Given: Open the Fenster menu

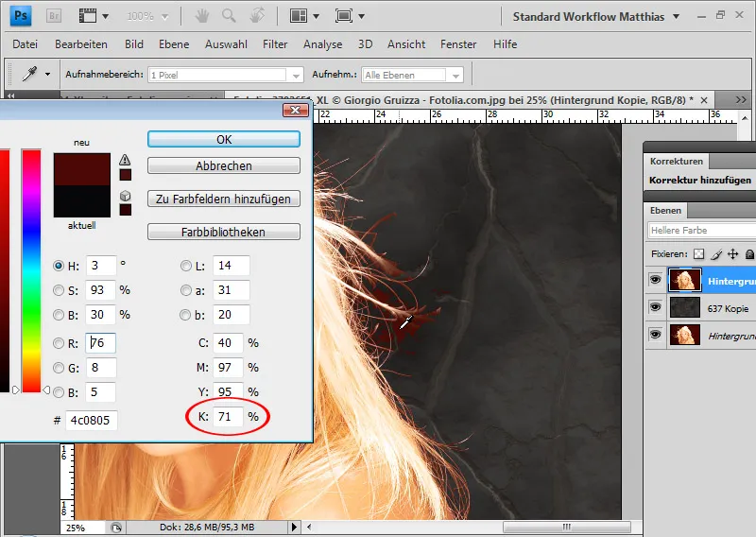Looking at the screenshot, I should [x=458, y=44].
